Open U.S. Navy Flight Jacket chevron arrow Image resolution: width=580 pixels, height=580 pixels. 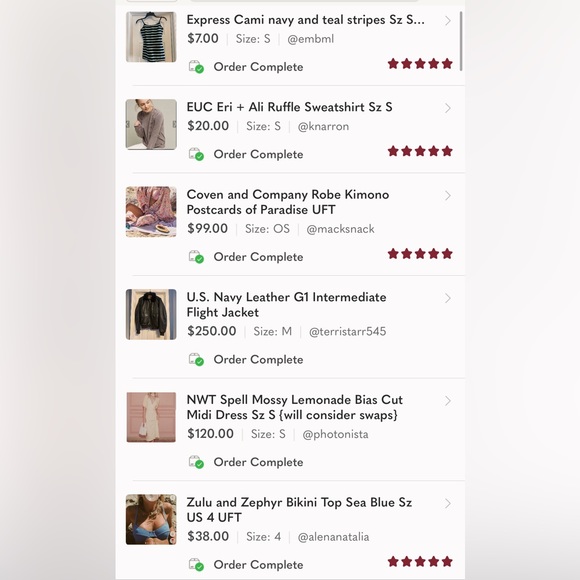point(448,298)
